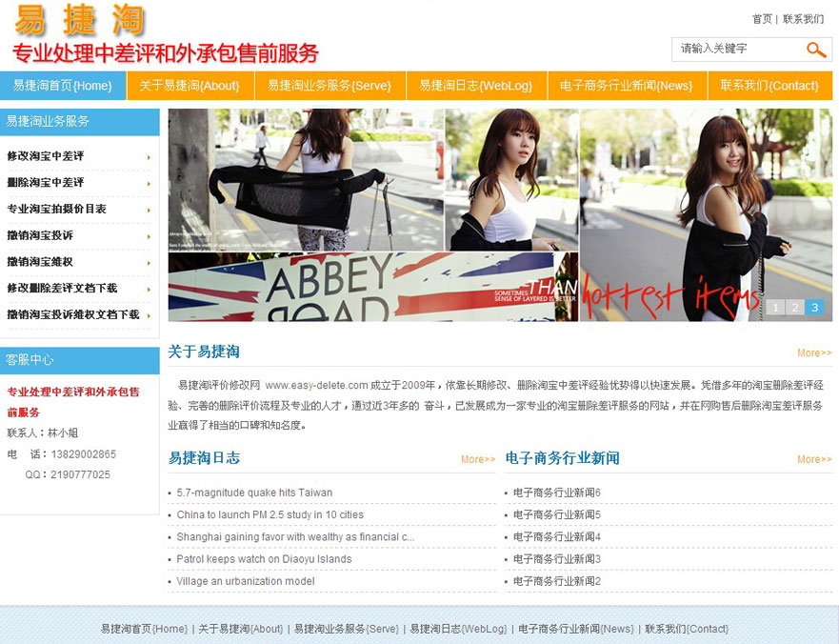
Task: Open 删除淘宝中差评 sidebar entry
Action: 46,183
